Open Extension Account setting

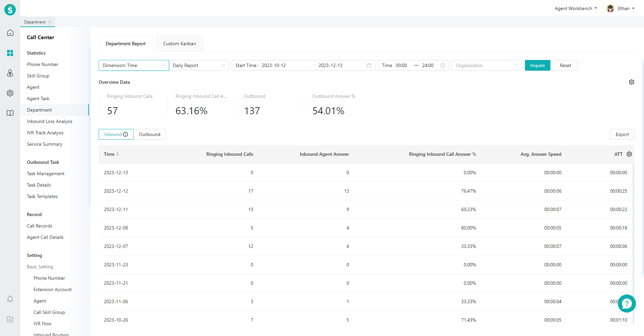coord(53,289)
